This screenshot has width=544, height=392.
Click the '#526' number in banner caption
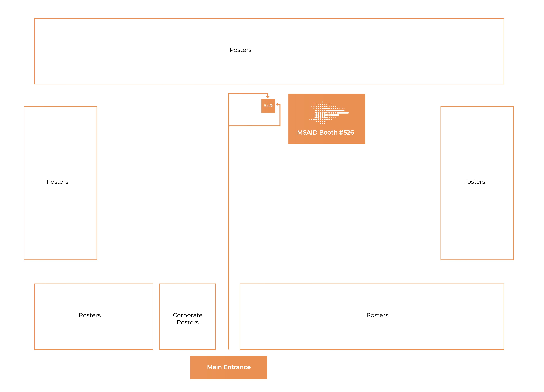click(346, 133)
